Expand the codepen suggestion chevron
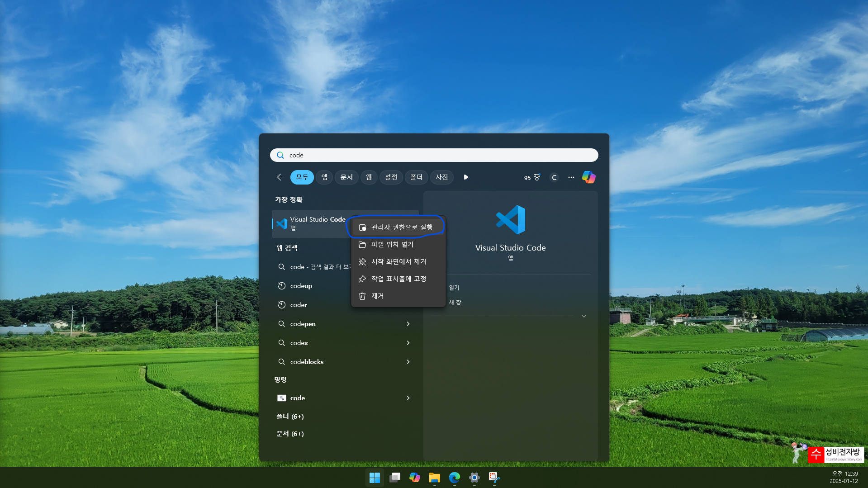 click(408, 324)
